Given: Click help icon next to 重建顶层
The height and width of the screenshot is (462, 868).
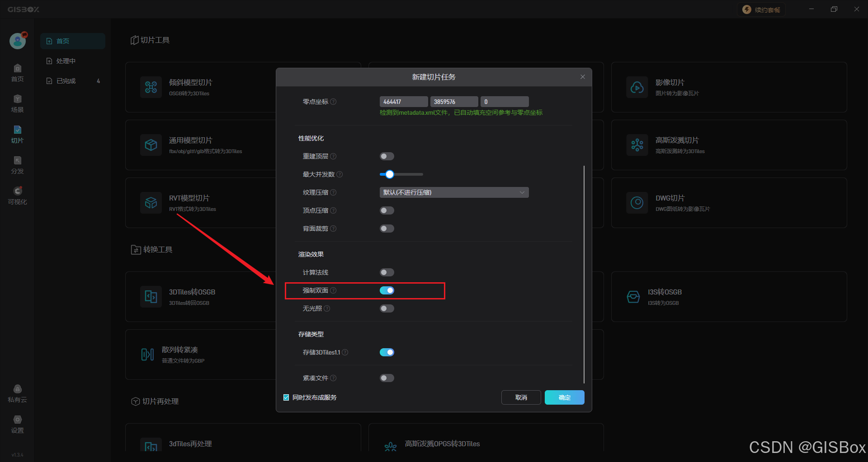Looking at the screenshot, I should [333, 156].
